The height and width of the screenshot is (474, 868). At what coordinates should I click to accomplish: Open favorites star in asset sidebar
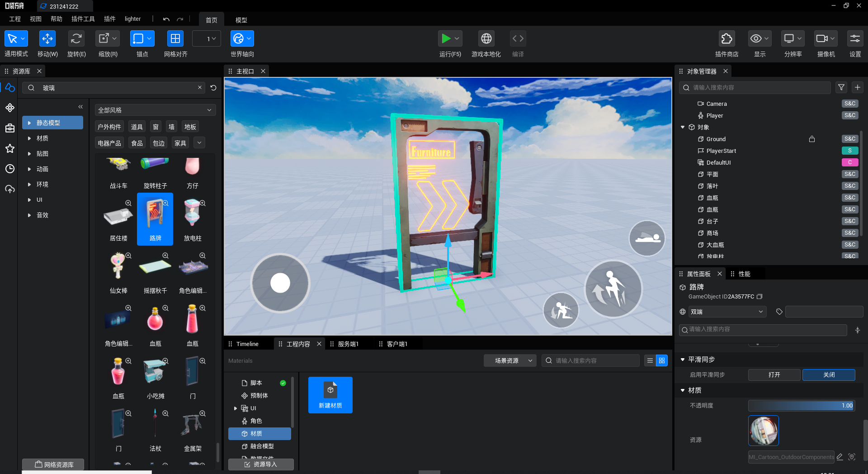click(10, 148)
